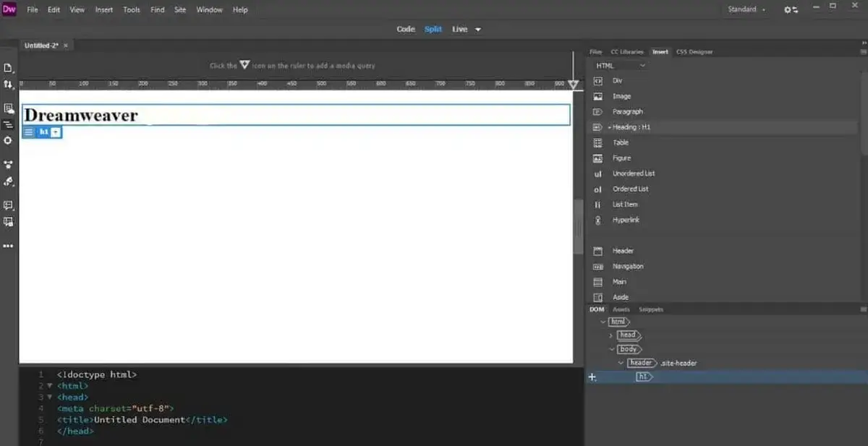868x446 pixels.
Task: Expand the Heading : H1 level arrow
Action: (x=609, y=127)
